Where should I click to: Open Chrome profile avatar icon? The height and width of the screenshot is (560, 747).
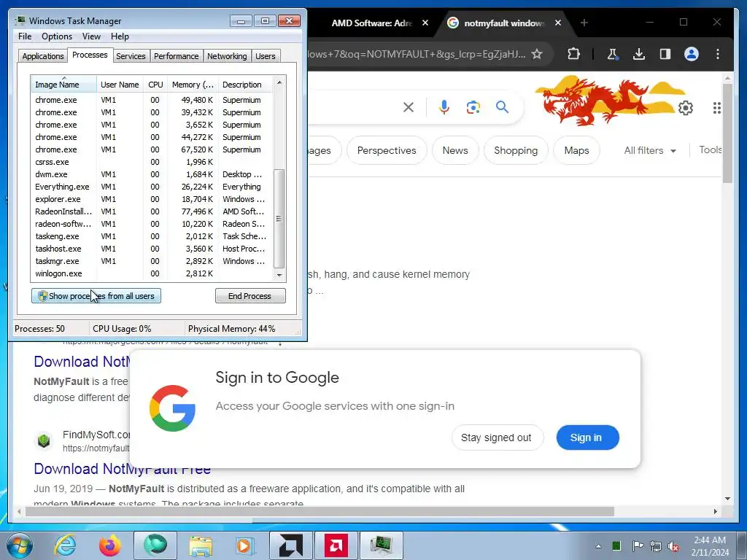pos(692,54)
